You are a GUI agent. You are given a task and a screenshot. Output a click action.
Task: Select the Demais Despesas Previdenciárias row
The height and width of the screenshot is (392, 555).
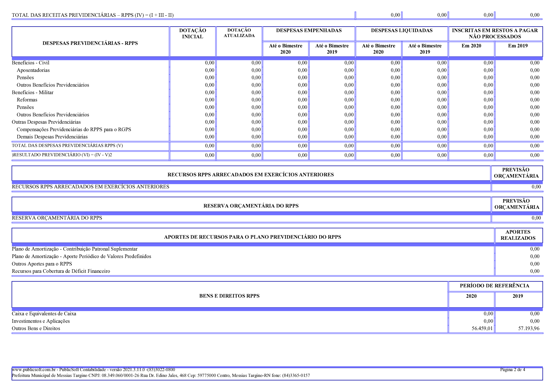pos(52,137)
